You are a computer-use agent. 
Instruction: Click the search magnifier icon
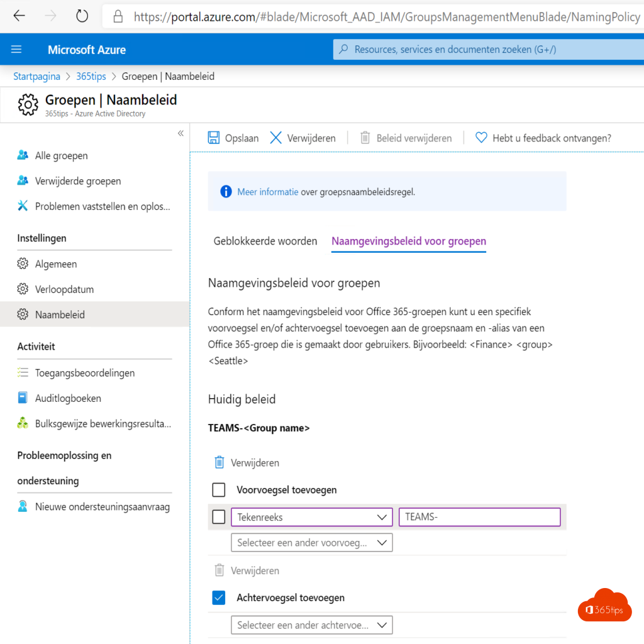(x=344, y=49)
